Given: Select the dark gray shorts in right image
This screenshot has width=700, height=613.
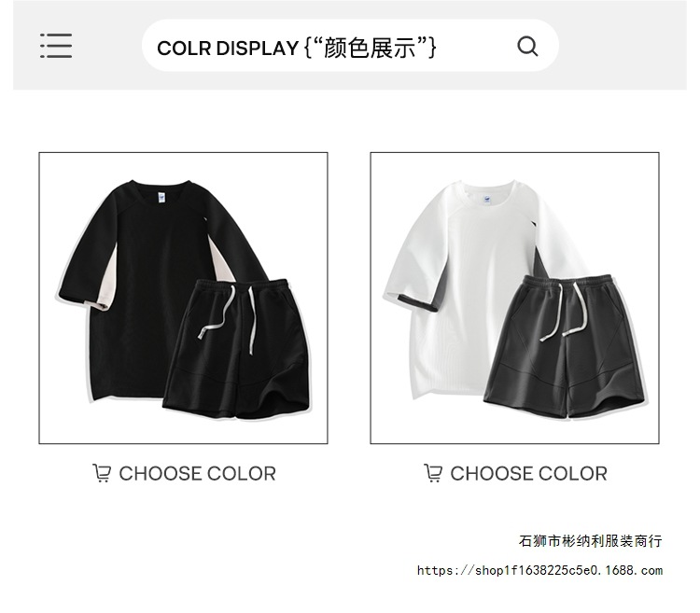Looking at the screenshot, I should (565, 346).
